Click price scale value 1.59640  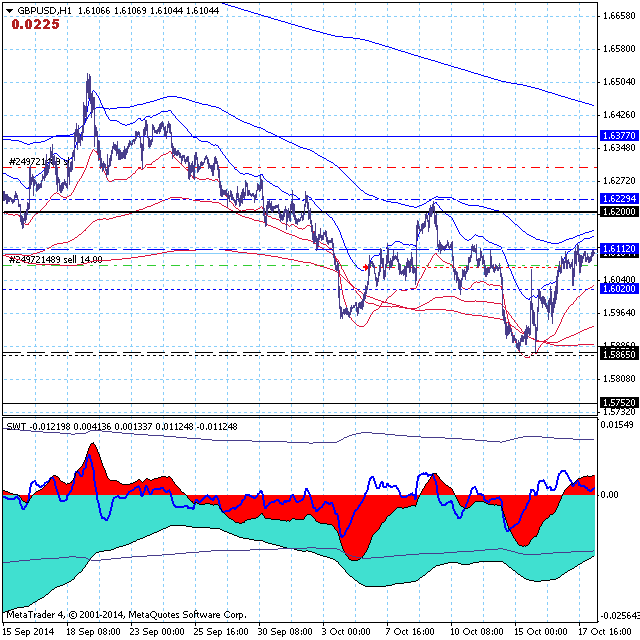coord(619,313)
